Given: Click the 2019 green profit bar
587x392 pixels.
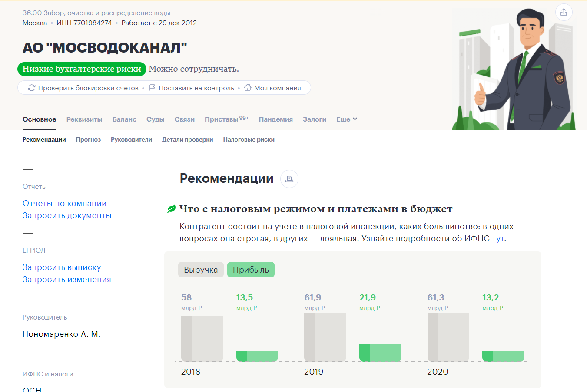Looking at the screenshot, I should [x=380, y=353].
